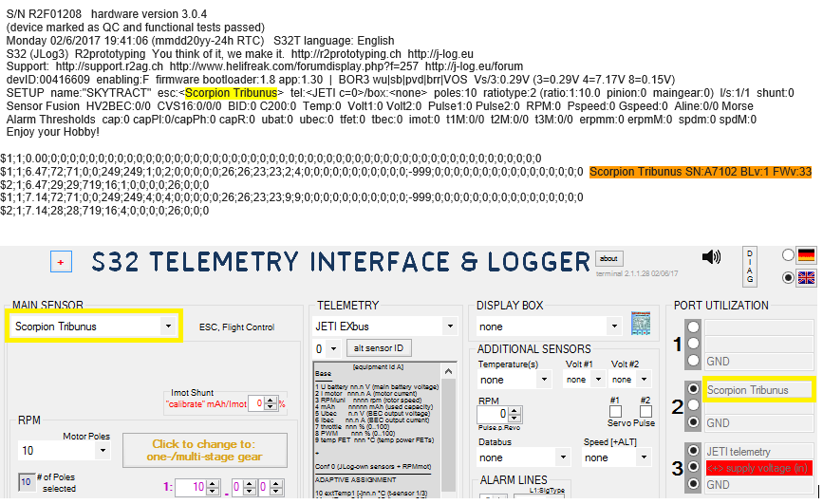Screen dimensions: 823x504
Task: Click the gear ratio 1: field showing 10
Action: click(190, 487)
